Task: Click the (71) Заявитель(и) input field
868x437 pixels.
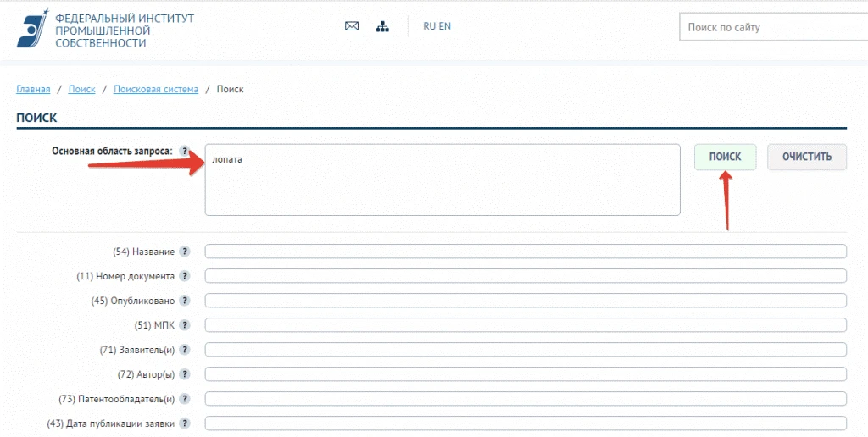Action: [526, 350]
